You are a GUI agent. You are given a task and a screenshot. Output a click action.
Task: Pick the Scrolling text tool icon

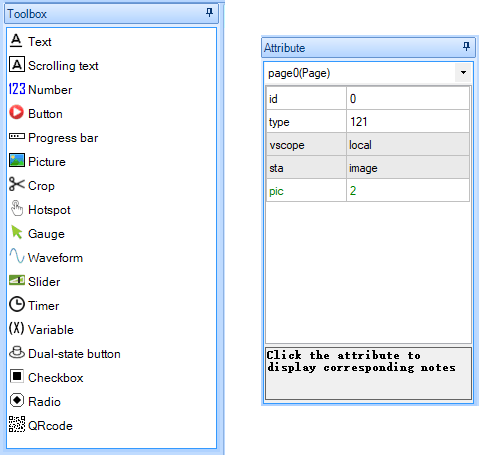click(17, 64)
